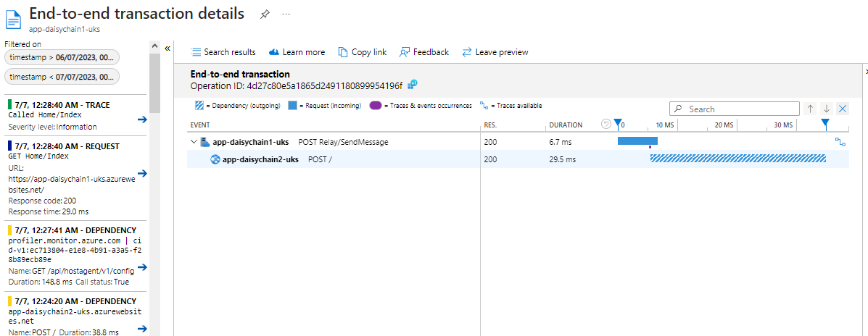Click the document icon beside the title

pyautogui.click(x=13, y=18)
